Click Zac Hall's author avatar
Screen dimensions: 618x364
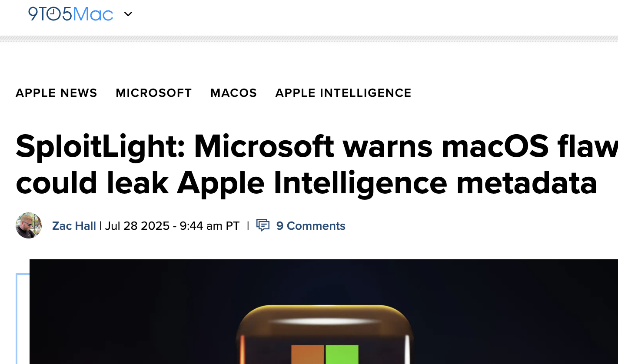coord(29,225)
